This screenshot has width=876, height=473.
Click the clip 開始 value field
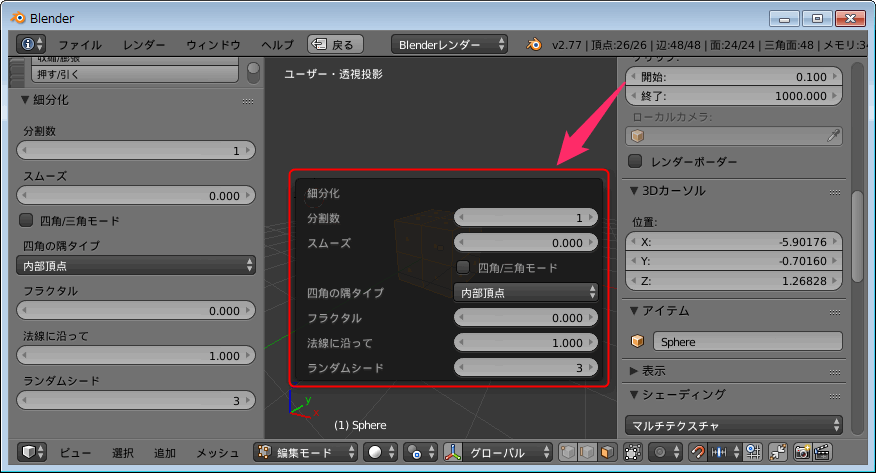point(734,77)
